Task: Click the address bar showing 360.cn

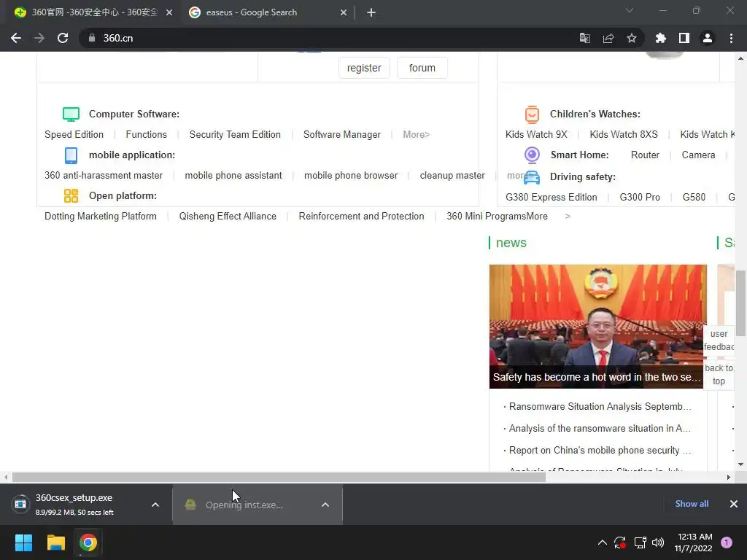Action: [x=333, y=38]
